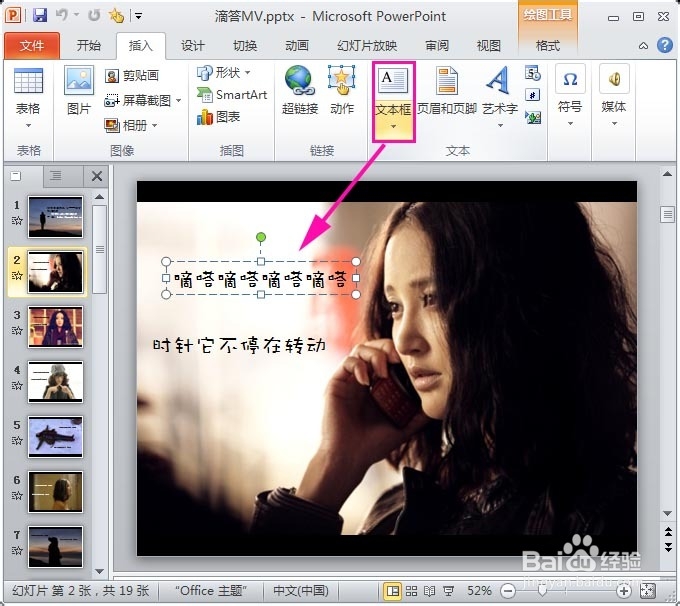Switch to Reading view icon
Viewport: 680px width, 606px height.
(429, 591)
